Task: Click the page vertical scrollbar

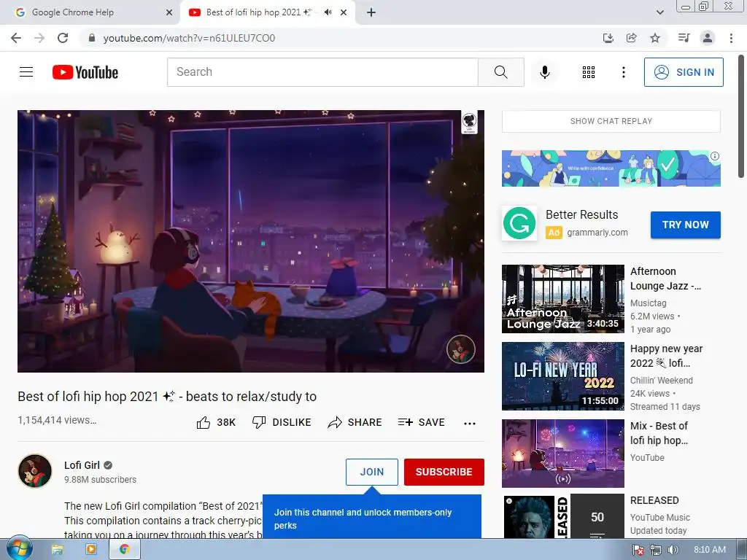Action: [741, 117]
